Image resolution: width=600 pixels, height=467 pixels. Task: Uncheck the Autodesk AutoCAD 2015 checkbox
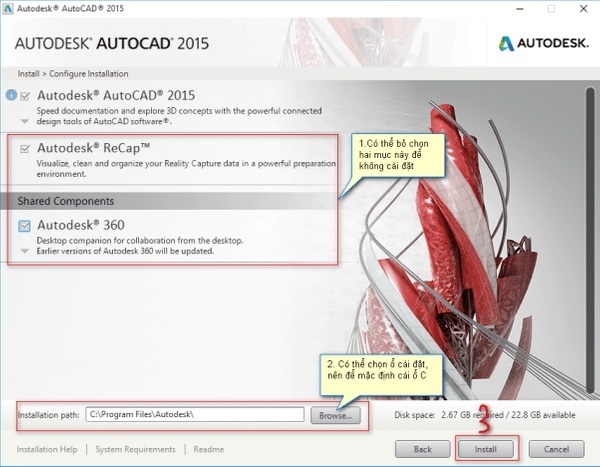(25, 94)
